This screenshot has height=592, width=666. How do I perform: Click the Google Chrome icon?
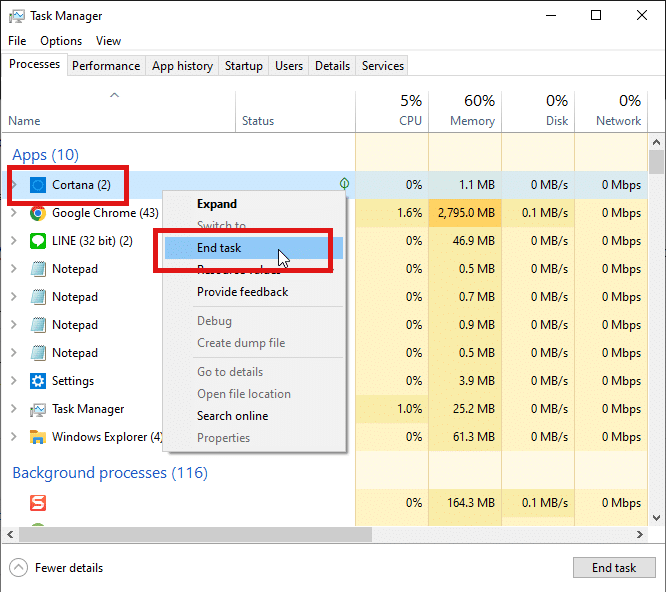coord(38,213)
